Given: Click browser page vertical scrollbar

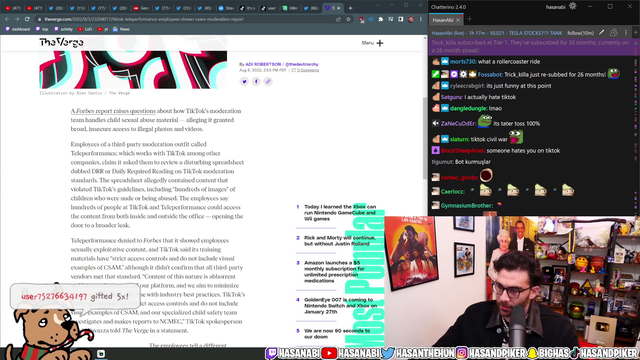Looking at the screenshot, I should coord(425,139).
